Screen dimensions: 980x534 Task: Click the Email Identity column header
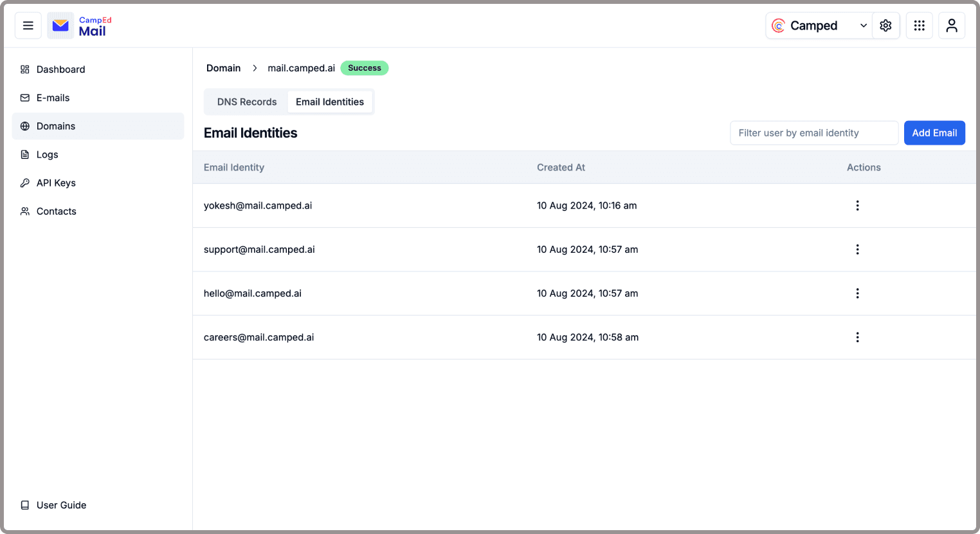point(234,167)
